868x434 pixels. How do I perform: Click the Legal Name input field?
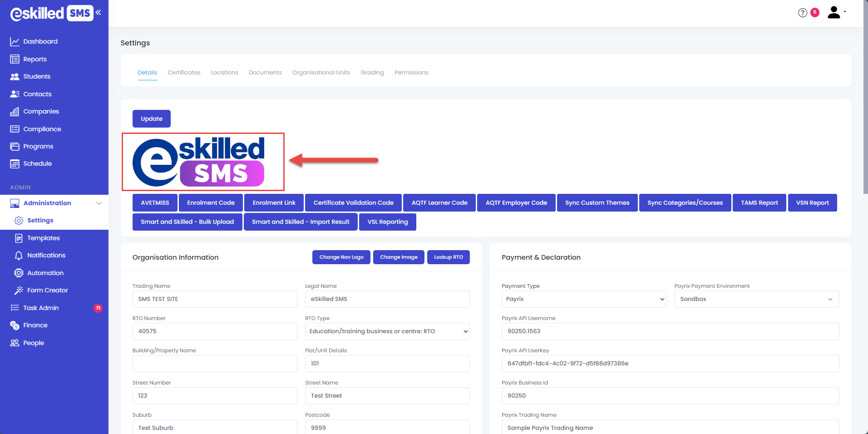pyautogui.click(x=387, y=299)
